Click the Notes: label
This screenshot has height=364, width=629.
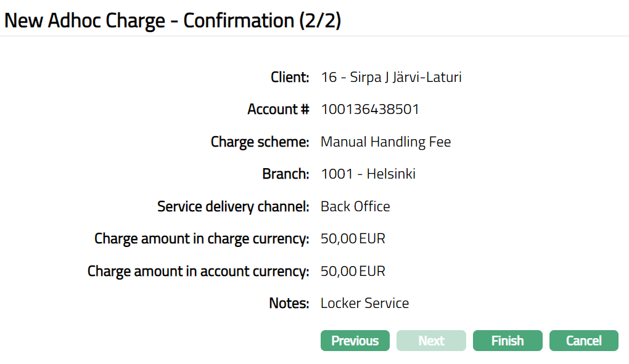pyautogui.click(x=289, y=303)
